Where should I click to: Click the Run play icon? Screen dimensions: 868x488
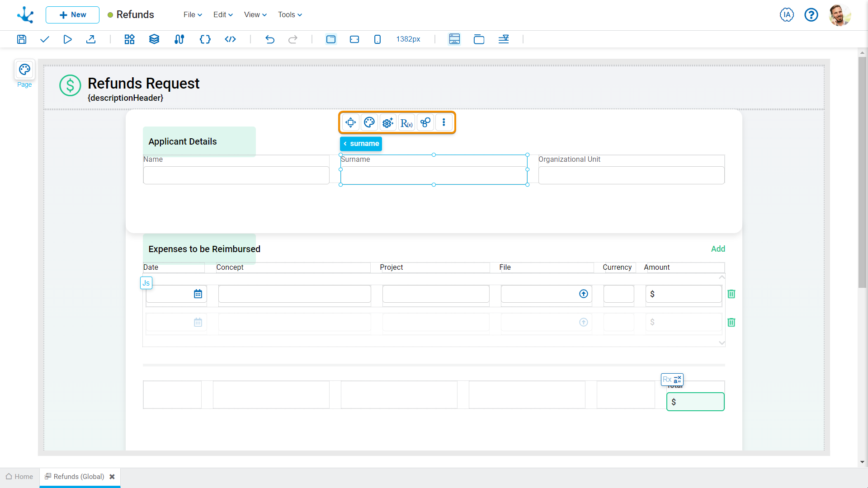pos(67,39)
